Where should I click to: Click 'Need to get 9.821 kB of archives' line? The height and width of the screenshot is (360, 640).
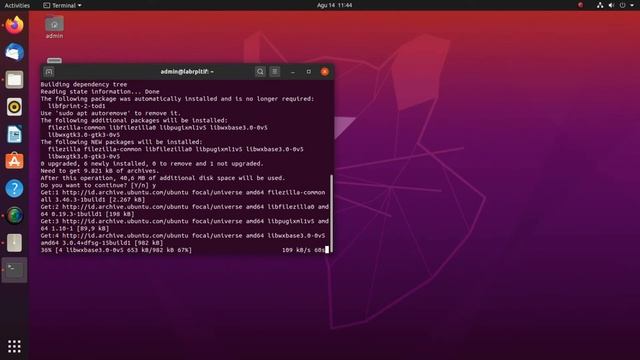click(100, 171)
